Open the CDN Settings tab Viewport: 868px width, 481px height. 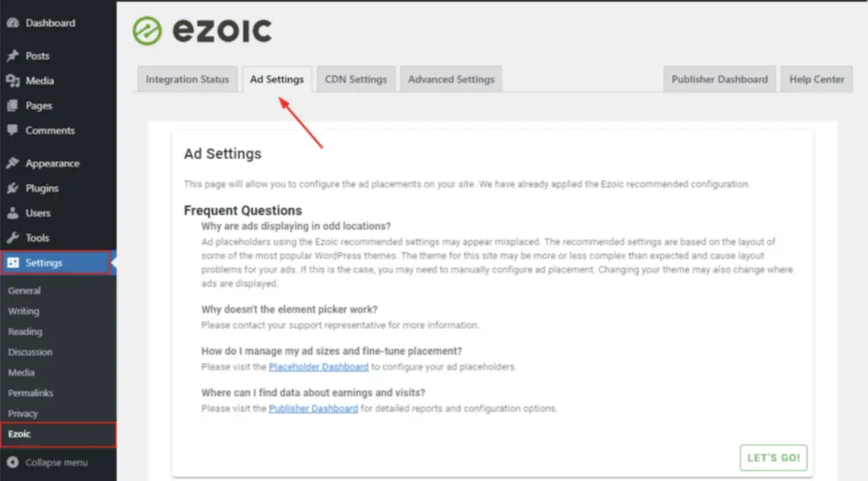(x=356, y=79)
